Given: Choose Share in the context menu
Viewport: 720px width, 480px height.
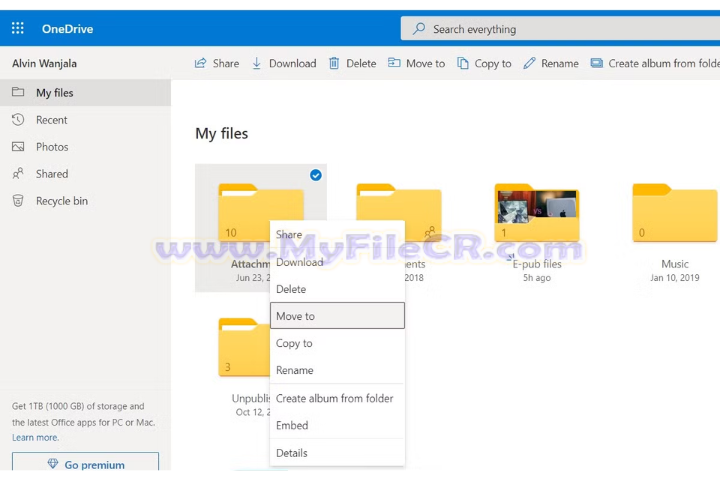Looking at the screenshot, I should 338,235.
